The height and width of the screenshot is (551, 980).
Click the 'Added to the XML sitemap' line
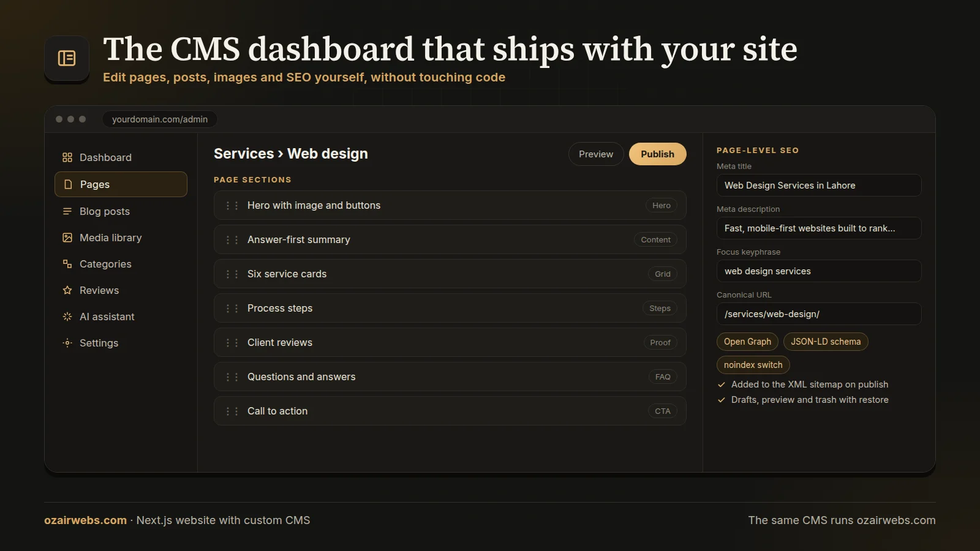coord(803,384)
